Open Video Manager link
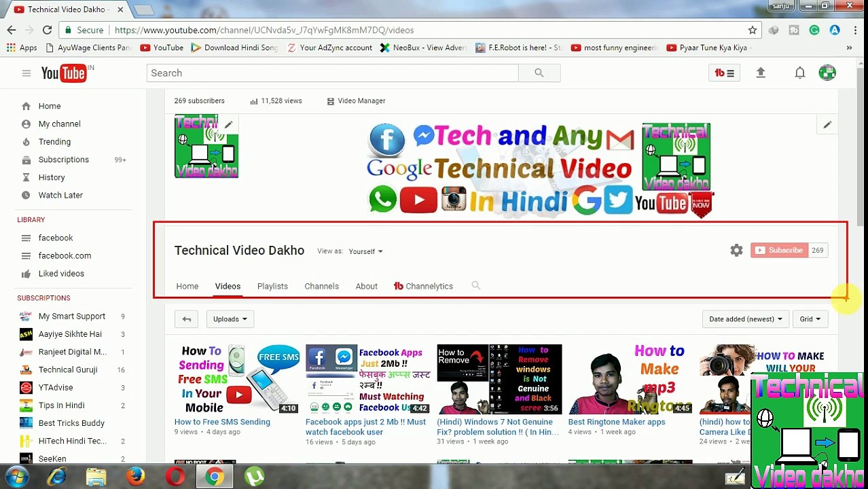Viewport: 868px width, 489px height. [356, 101]
